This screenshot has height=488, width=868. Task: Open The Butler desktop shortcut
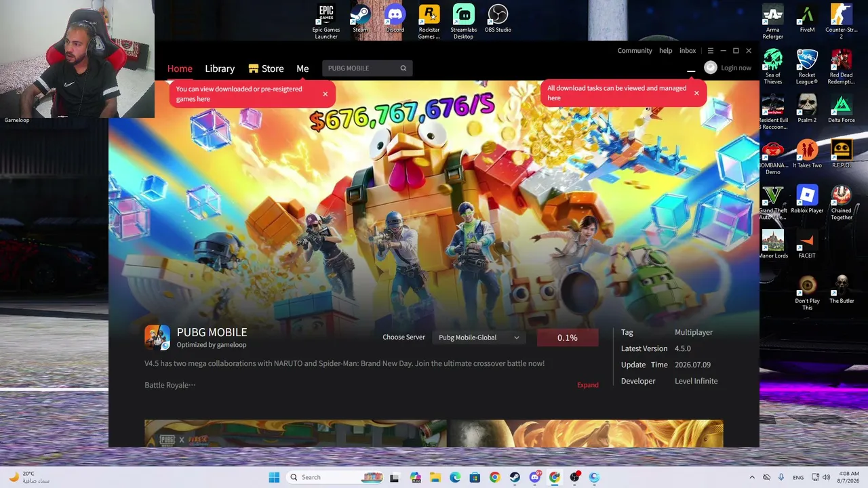point(842,290)
